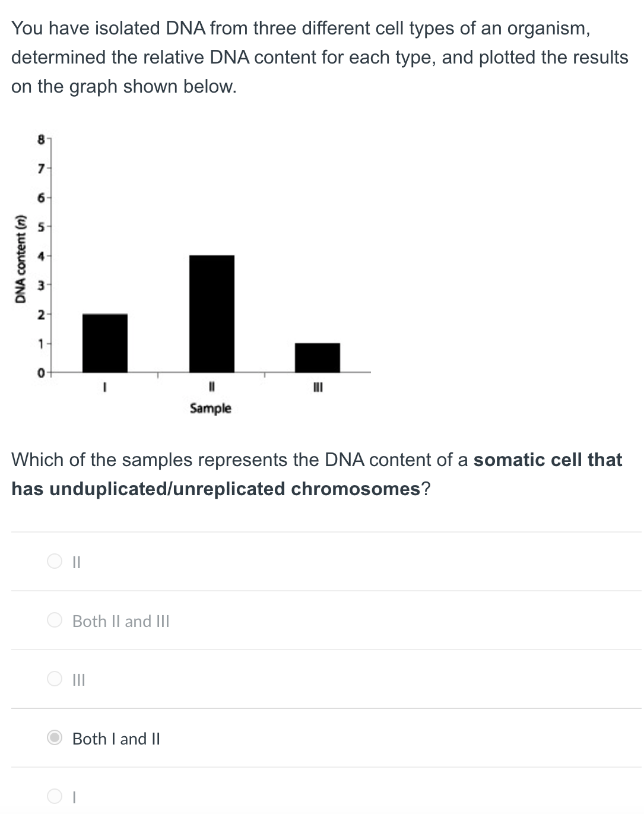Click the number 8 on the y-axis

40,140
